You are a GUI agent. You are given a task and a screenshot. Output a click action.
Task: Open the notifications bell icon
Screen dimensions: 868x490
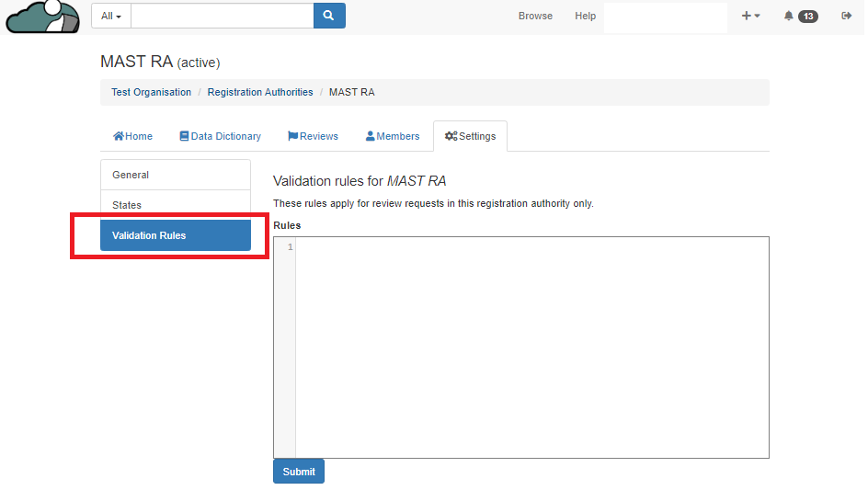click(x=789, y=16)
